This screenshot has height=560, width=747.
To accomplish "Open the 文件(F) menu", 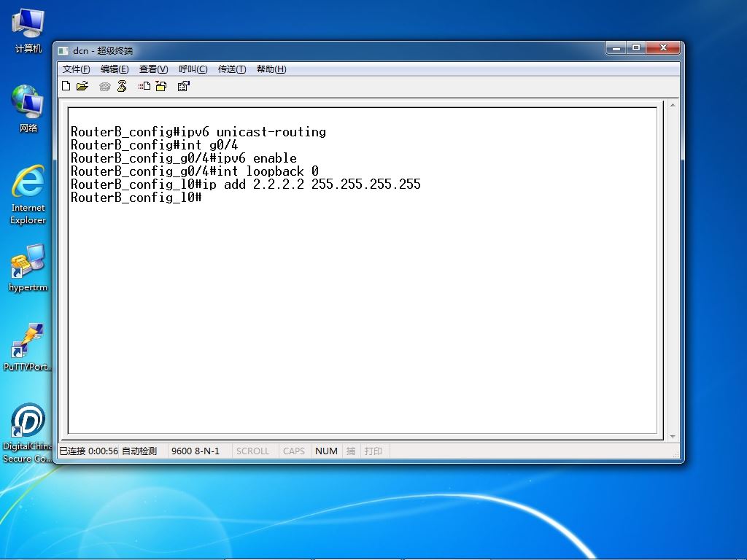I will [x=76, y=69].
